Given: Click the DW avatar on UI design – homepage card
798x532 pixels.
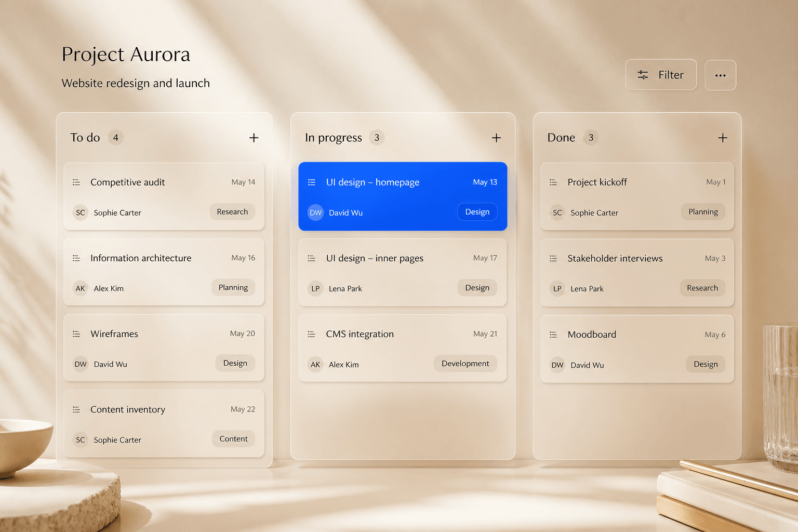Looking at the screenshot, I should click(316, 212).
